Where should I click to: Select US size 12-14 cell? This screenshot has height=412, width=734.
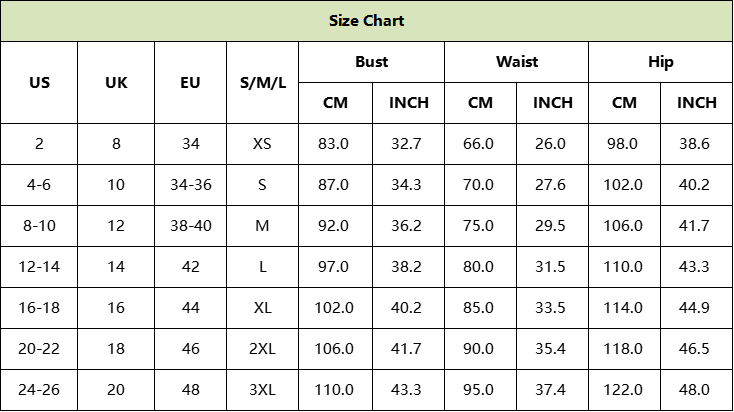pyautogui.click(x=39, y=267)
